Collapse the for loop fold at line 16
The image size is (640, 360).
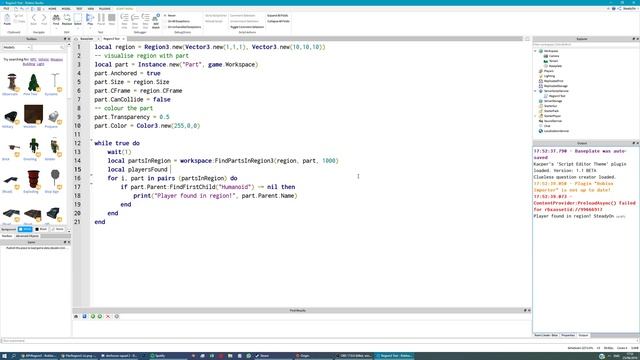tap(91, 175)
